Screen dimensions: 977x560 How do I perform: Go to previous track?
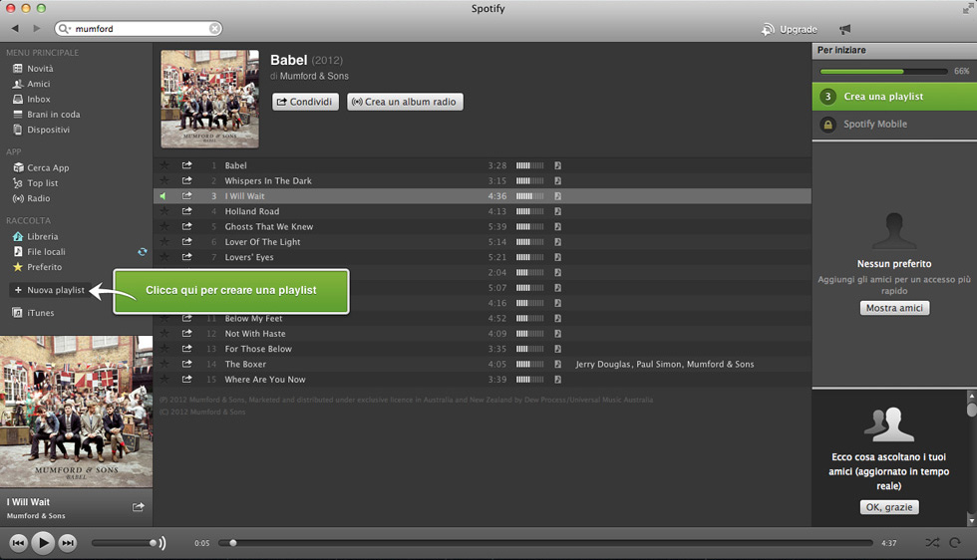18,543
